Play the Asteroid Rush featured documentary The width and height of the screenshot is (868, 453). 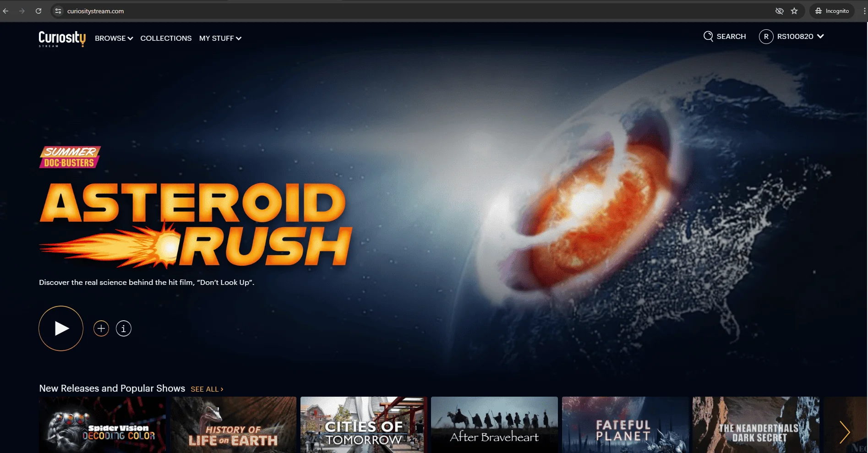[61, 328]
